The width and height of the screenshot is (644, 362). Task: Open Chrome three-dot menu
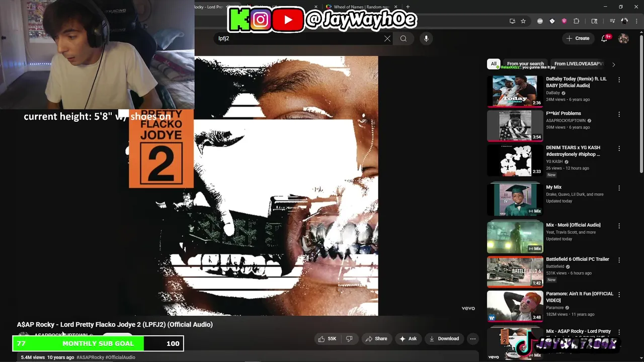point(635,21)
